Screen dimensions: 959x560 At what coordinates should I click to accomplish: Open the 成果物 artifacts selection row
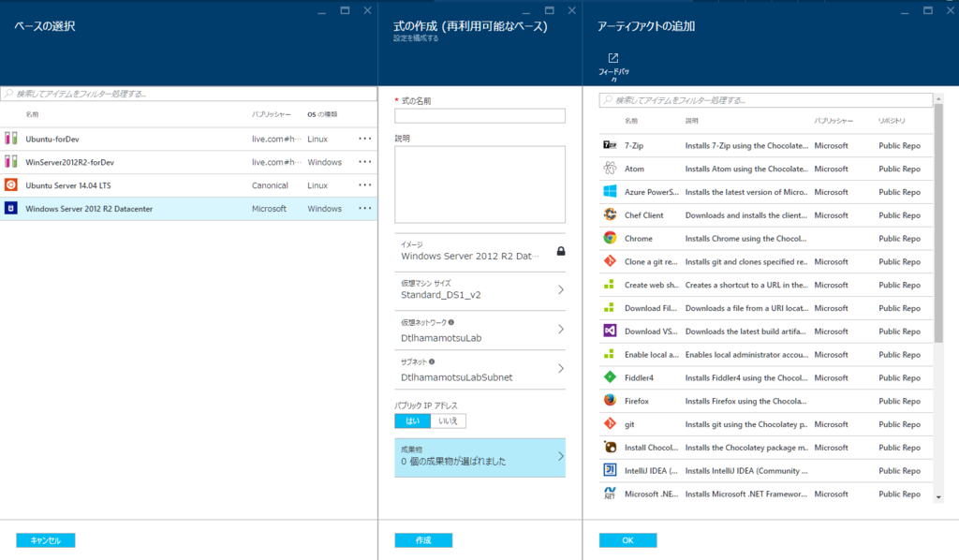tap(480, 457)
